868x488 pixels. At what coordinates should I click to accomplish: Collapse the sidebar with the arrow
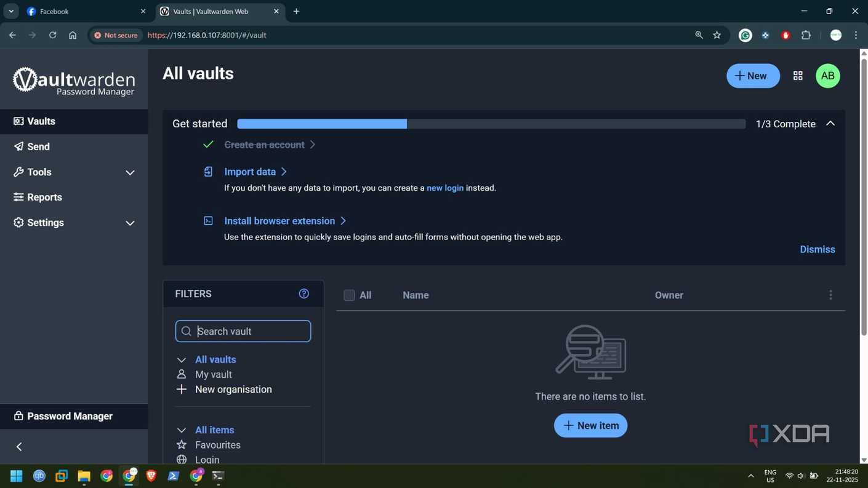pos(19,447)
